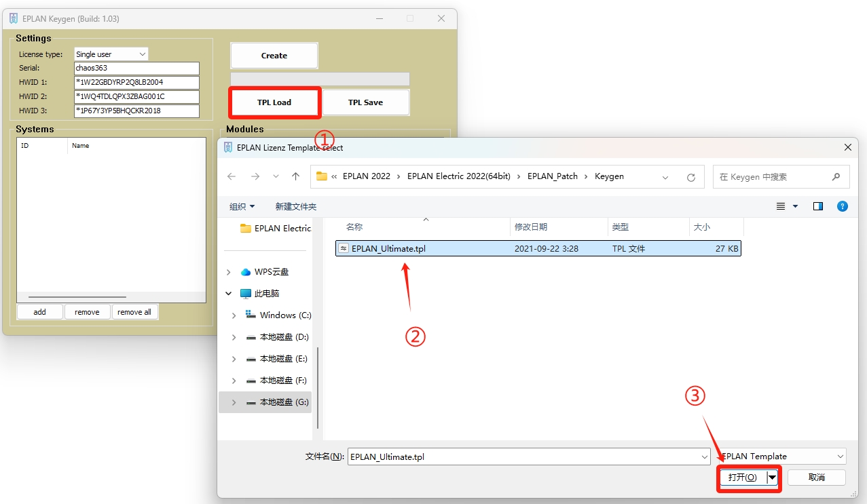This screenshot has height=504, width=867.
Task: Click the 此电脑 computer icon in sidebar
Action: [x=246, y=294]
